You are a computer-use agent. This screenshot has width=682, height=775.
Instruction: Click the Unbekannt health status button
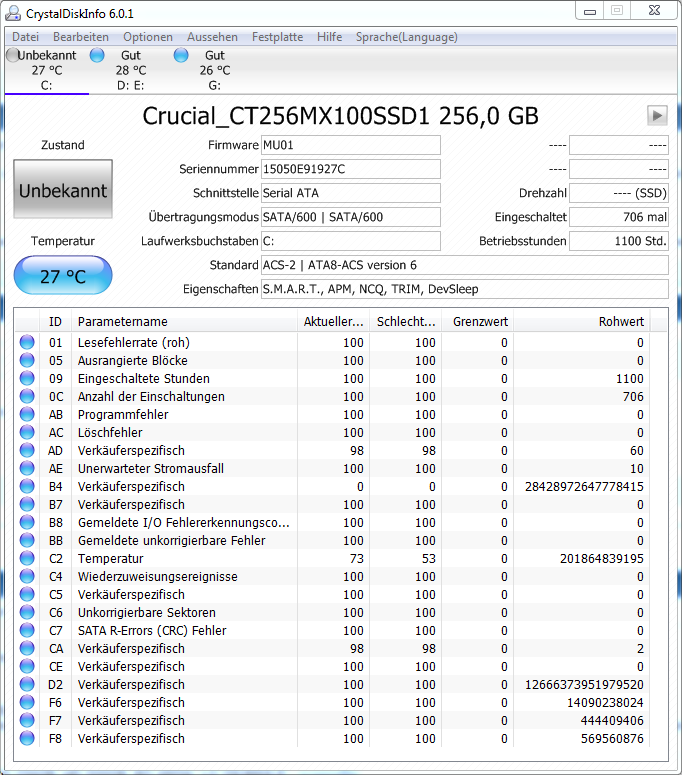tap(63, 189)
